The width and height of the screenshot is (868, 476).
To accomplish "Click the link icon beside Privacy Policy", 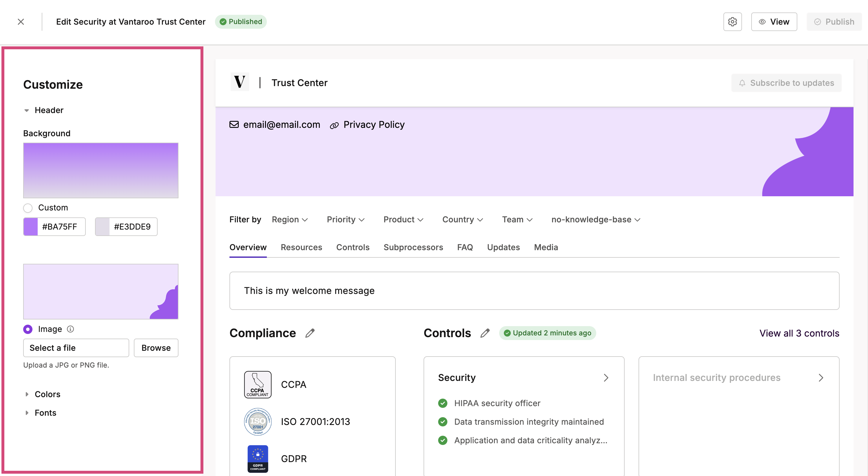I will [334, 126].
